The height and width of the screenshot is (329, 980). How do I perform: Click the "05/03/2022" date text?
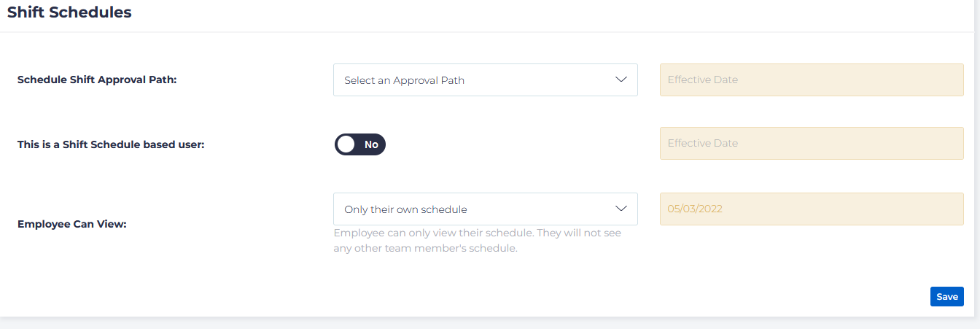pyautogui.click(x=695, y=209)
